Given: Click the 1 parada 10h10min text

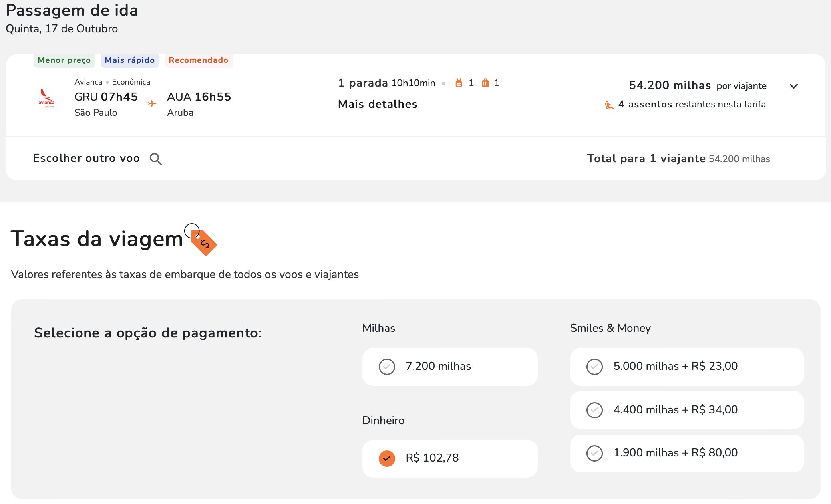Looking at the screenshot, I should [387, 83].
